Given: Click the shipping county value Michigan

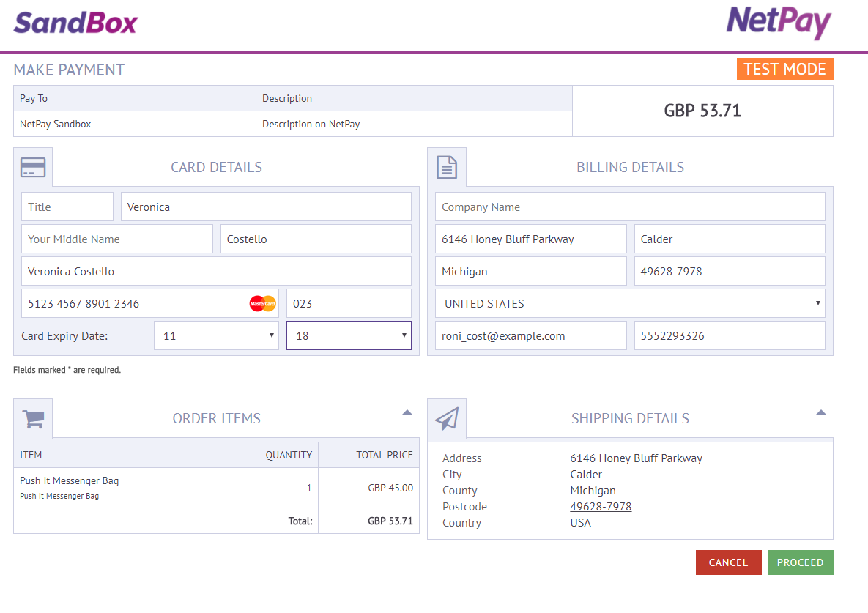Looking at the screenshot, I should coord(593,491).
